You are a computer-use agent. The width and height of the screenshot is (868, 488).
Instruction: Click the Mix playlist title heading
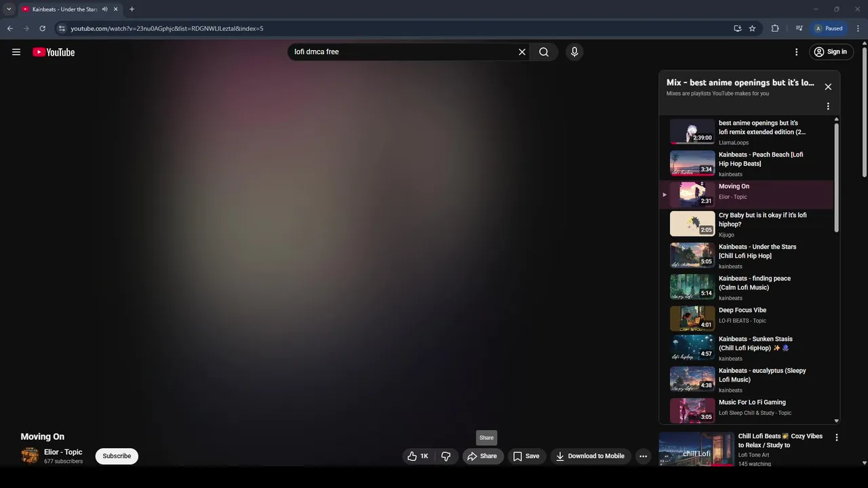pos(741,83)
